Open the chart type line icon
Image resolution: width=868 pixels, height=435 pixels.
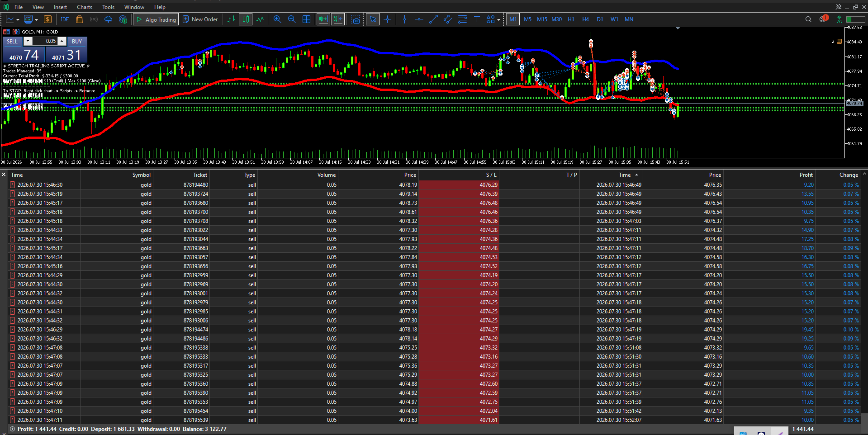click(x=9, y=19)
